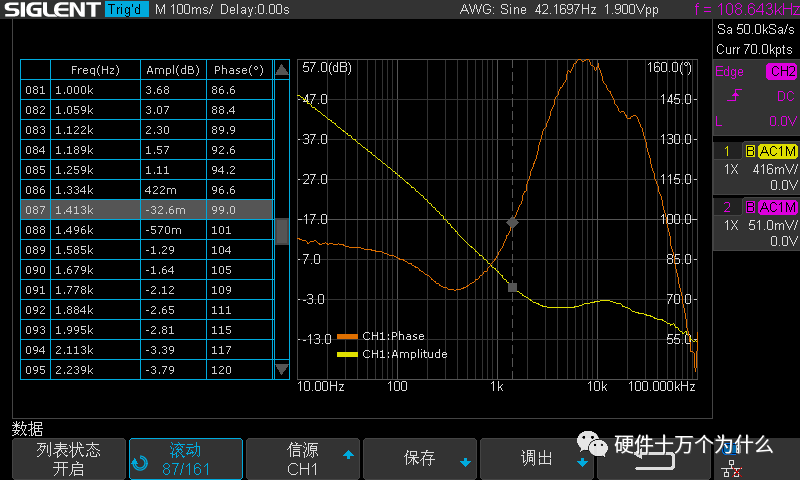Screen dimensions: 800x480
Task: Click the orange CH1:Phase legend swatch
Action: (347, 337)
